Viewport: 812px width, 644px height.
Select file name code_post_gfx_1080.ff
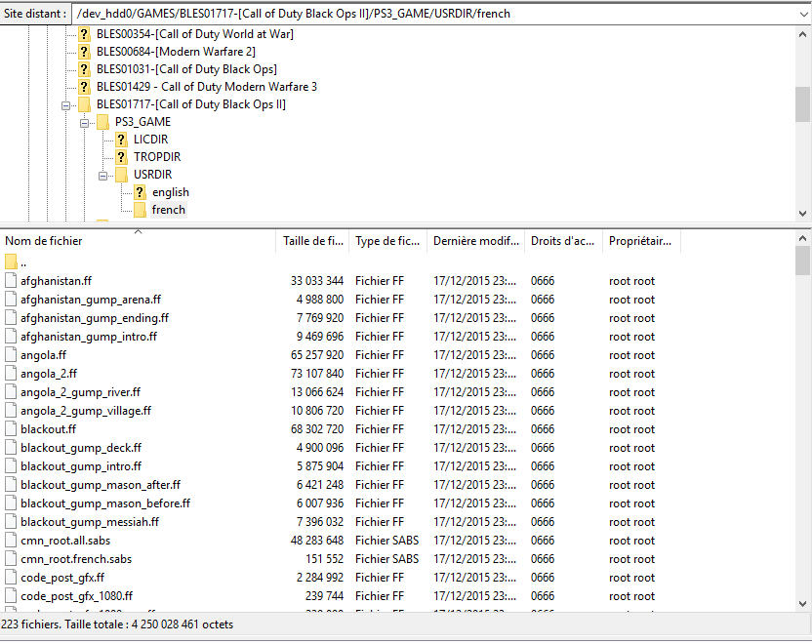77,596
